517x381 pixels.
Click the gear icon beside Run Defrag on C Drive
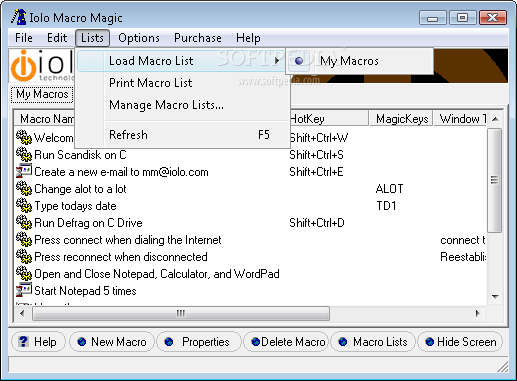pyautogui.click(x=24, y=222)
